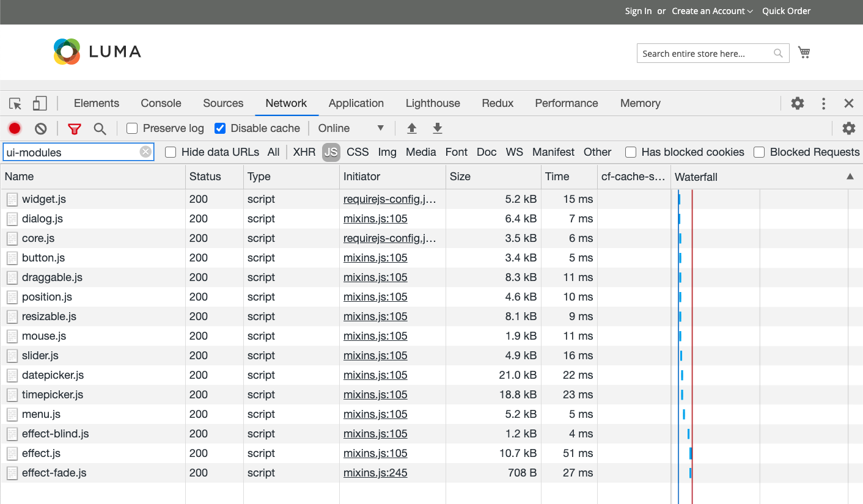Stop recording network log

coord(15,128)
